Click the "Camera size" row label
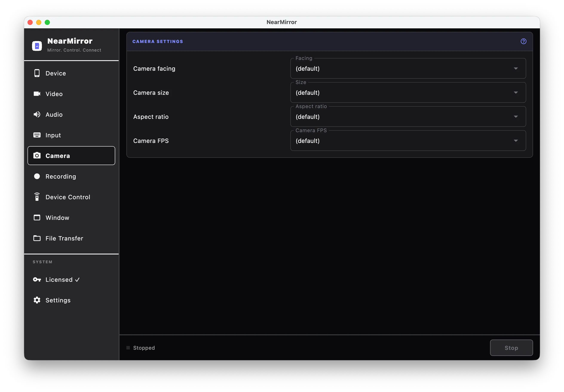This screenshot has width=564, height=392. pos(151,93)
